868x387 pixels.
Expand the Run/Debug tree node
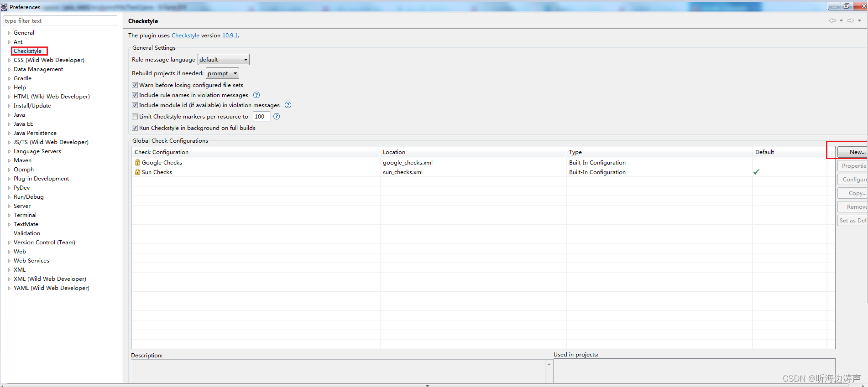pyautogui.click(x=9, y=197)
